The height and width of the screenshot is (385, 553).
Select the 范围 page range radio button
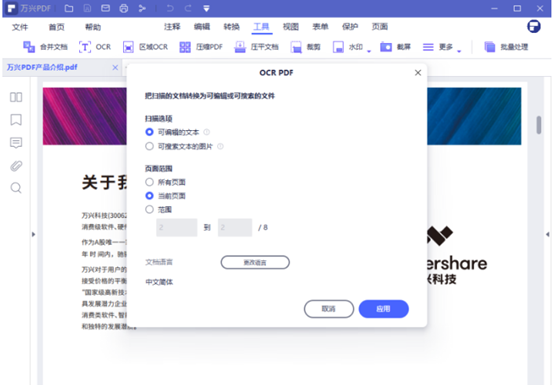[150, 209]
